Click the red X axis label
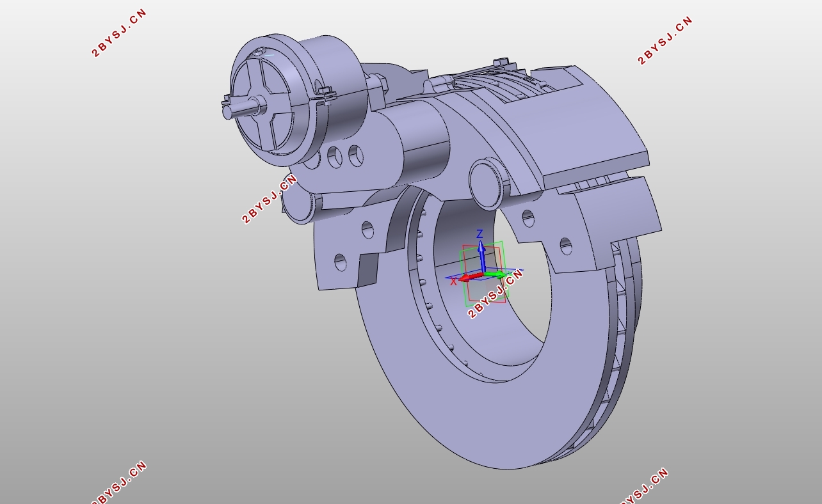Image resolution: width=822 pixels, height=504 pixels. (453, 281)
